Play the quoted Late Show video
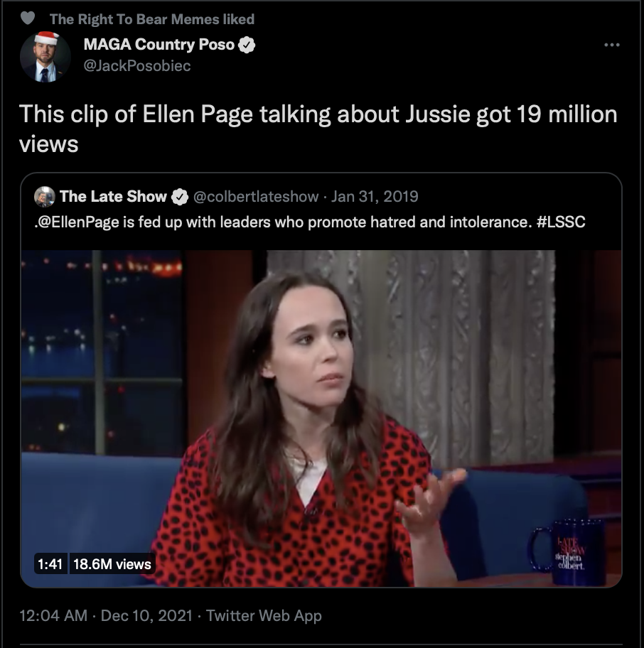 tap(321, 418)
